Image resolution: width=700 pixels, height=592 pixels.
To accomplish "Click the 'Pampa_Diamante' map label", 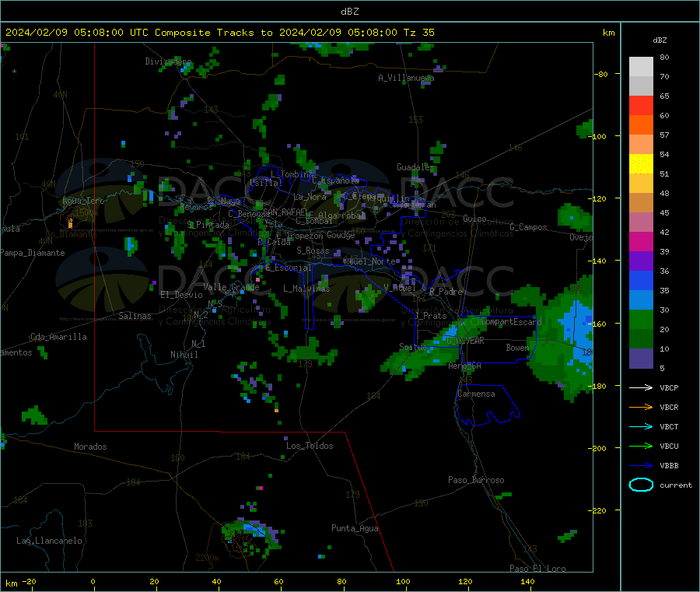I will [x=32, y=253].
